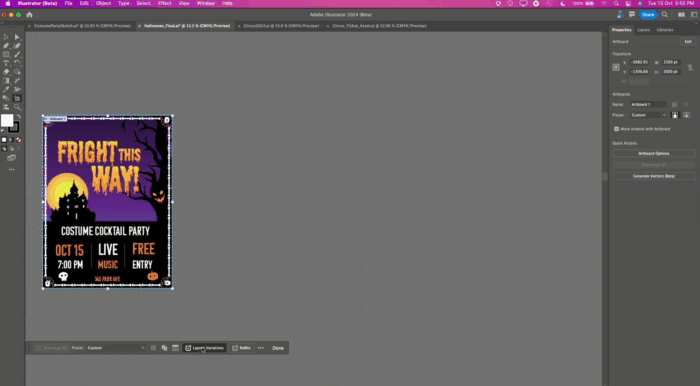Screen dimensions: 700x386
Task: Switch to the Layers panel tab
Action: 643,30
